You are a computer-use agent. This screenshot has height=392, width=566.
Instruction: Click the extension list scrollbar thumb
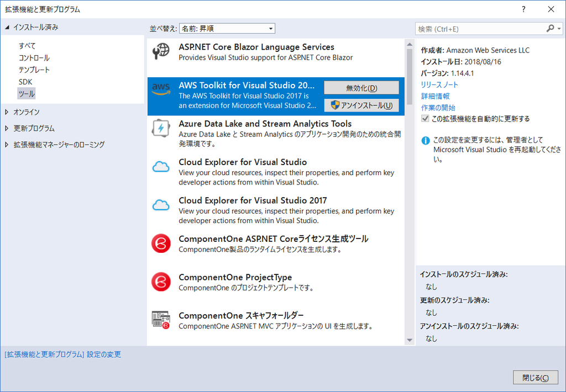click(x=410, y=77)
